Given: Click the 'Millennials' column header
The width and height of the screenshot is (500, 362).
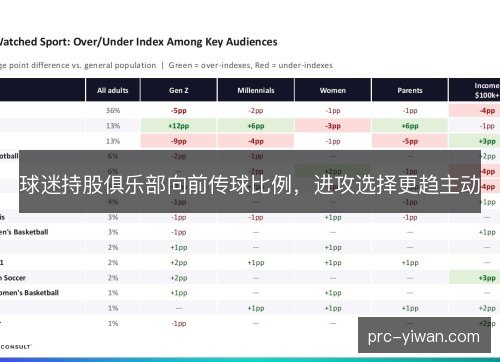Looking at the screenshot, I should (256, 90).
